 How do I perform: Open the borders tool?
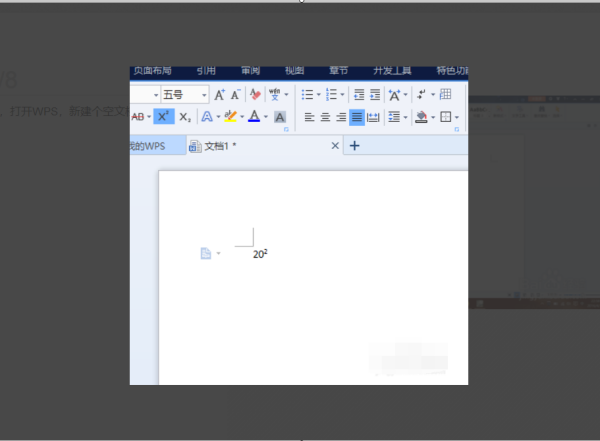(x=446, y=116)
